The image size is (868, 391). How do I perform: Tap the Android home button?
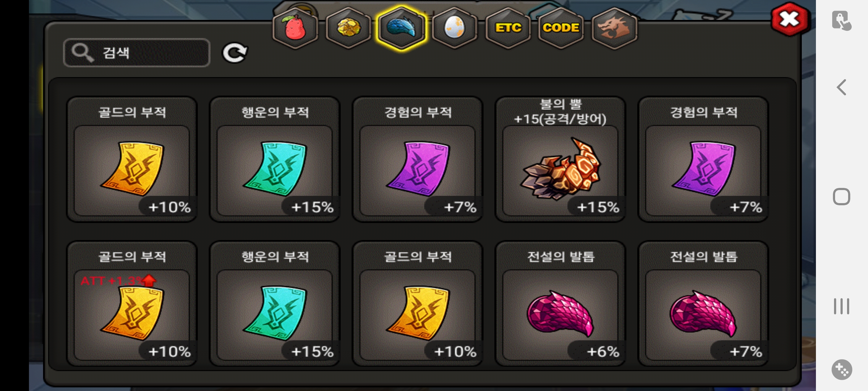(842, 197)
